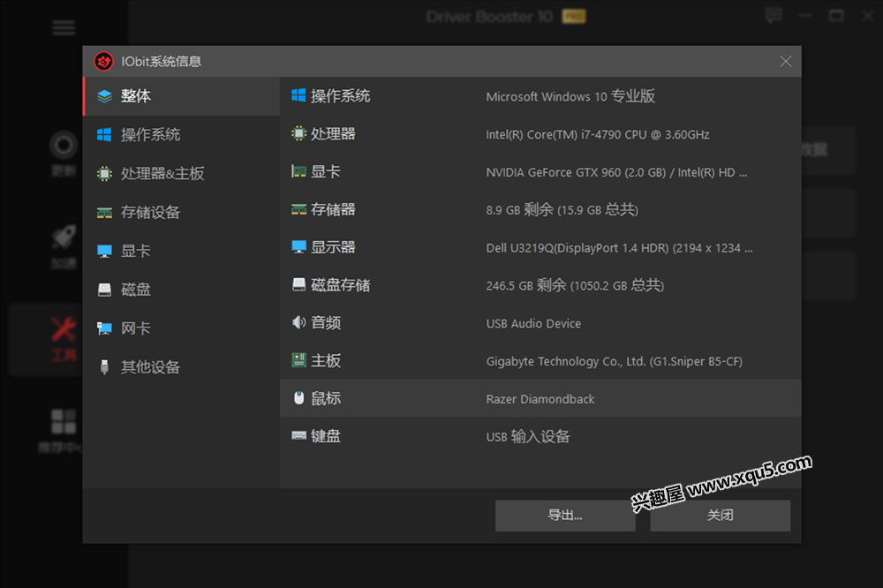Click the mouse icon in the 鼠标 row
883x588 pixels.
298,397
